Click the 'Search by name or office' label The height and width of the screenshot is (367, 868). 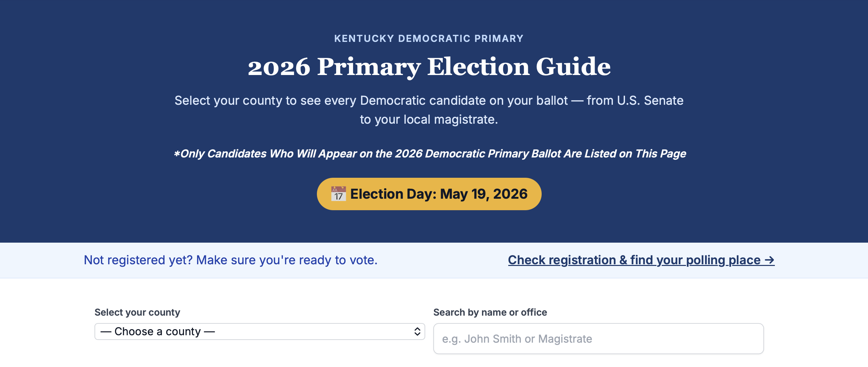[490, 312]
